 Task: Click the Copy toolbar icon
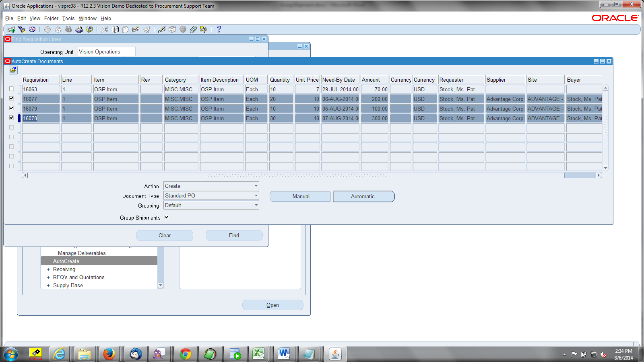tap(115, 29)
